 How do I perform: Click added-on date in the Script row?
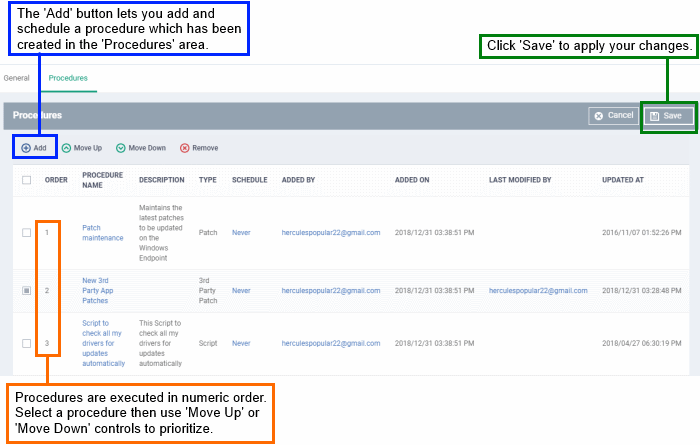point(434,343)
